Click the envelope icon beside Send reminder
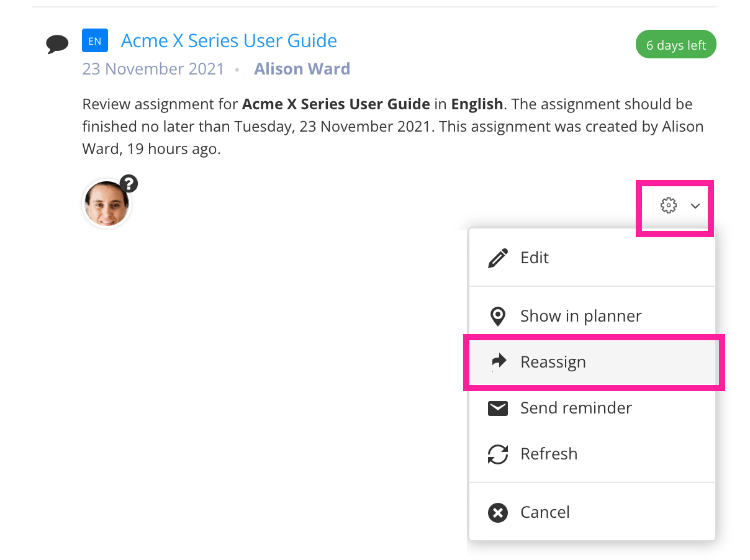This screenshot has height=560, width=750. 498,408
